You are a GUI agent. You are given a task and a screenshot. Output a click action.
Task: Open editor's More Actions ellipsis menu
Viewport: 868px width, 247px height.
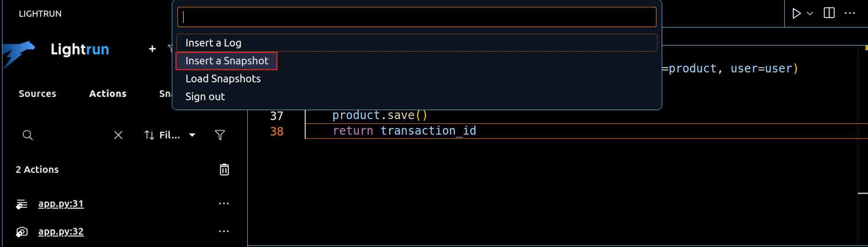(850, 13)
